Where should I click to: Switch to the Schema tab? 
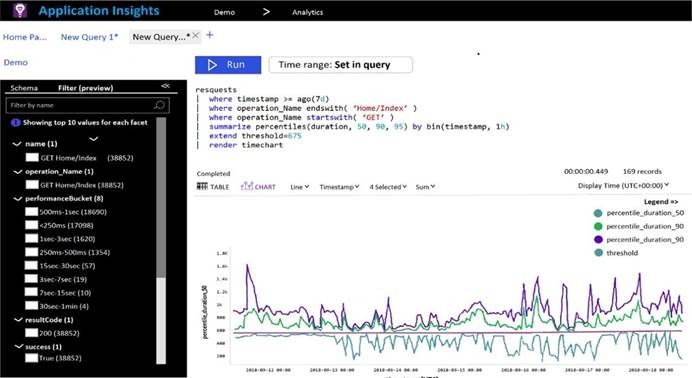(x=24, y=88)
